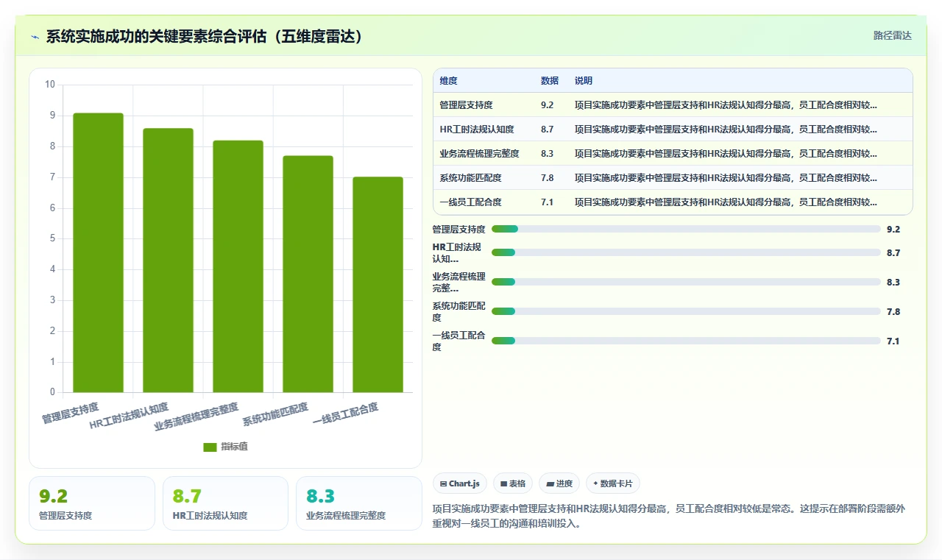Click the 说明 column header
This screenshot has width=942, height=560.
[x=584, y=81]
